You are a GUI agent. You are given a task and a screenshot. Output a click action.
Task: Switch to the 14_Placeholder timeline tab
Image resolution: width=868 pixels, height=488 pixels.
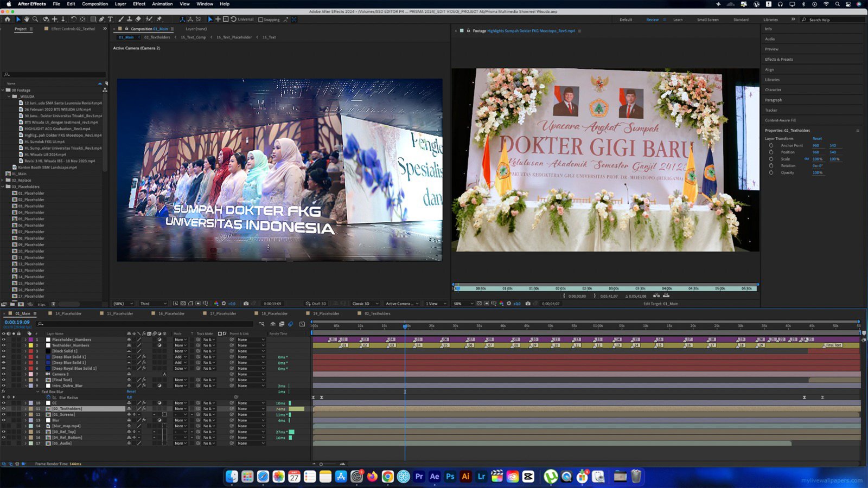pyautogui.click(x=68, y=313)
